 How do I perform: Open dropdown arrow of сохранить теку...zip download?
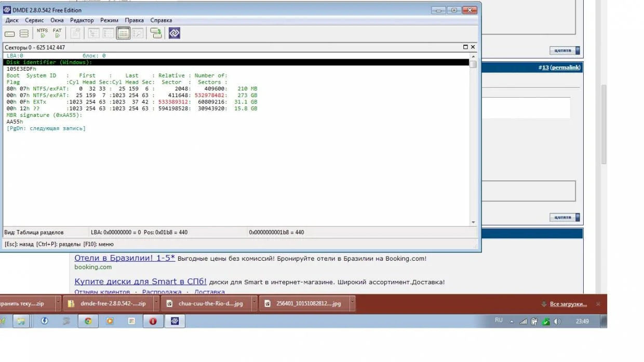(x=58, y=303)
